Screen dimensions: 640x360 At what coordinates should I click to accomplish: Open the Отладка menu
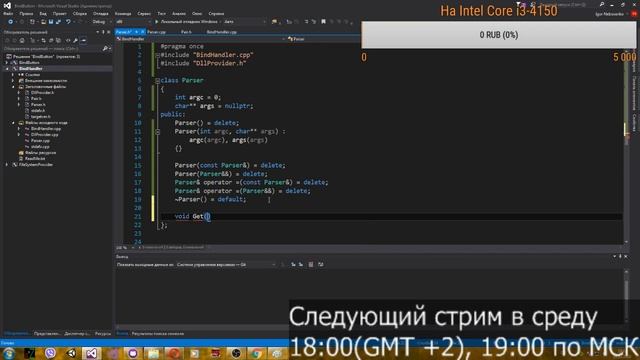[x=100, y=13]
